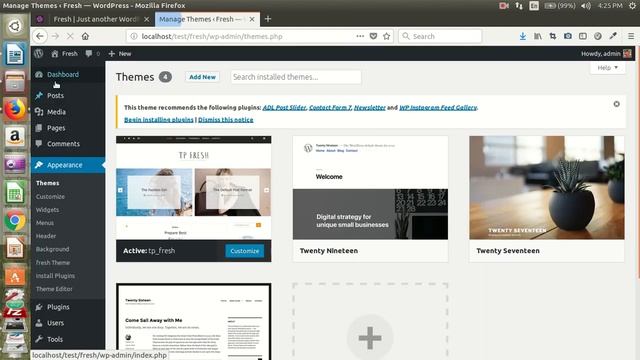Screen dimensions: 640x360
Task: Open the Contact Form 7 plugin link
Action: click(x=330, y=107)
